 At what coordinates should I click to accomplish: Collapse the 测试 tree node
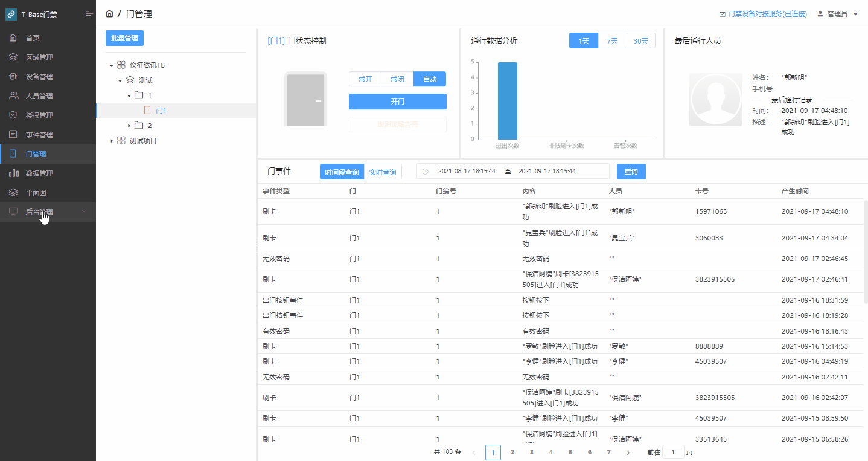(x=120, y=80)
